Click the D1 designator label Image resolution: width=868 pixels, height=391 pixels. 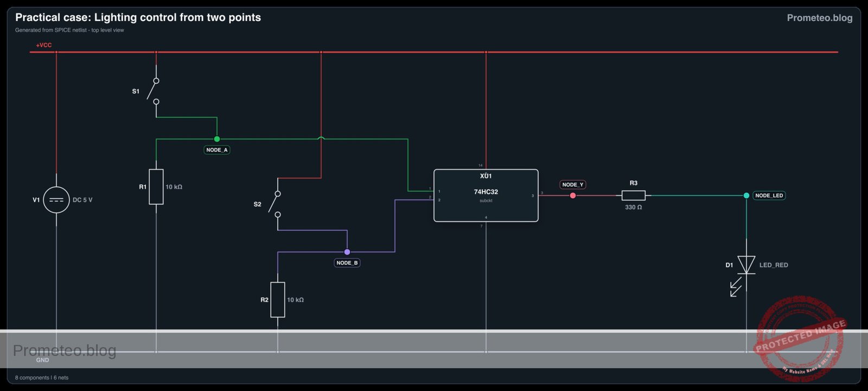tap(729, 265)
